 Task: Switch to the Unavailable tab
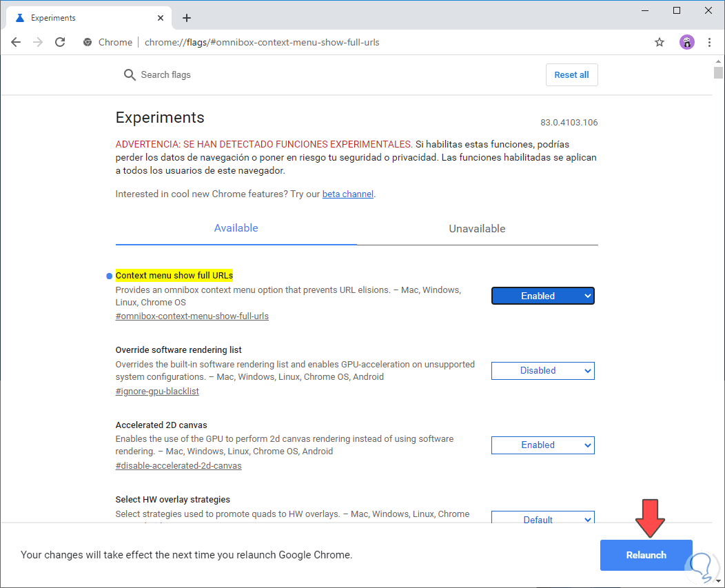[477, 229]
